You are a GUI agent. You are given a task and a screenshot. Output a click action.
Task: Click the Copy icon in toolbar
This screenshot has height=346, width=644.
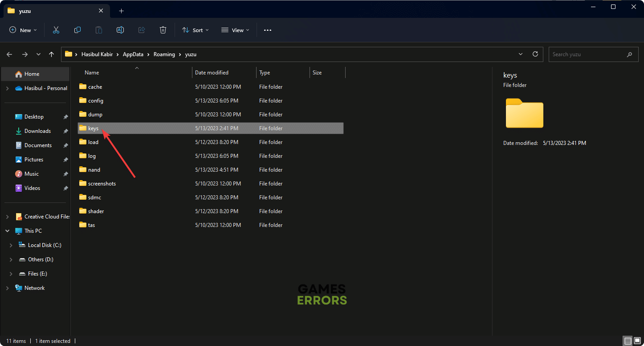(77, 30)
